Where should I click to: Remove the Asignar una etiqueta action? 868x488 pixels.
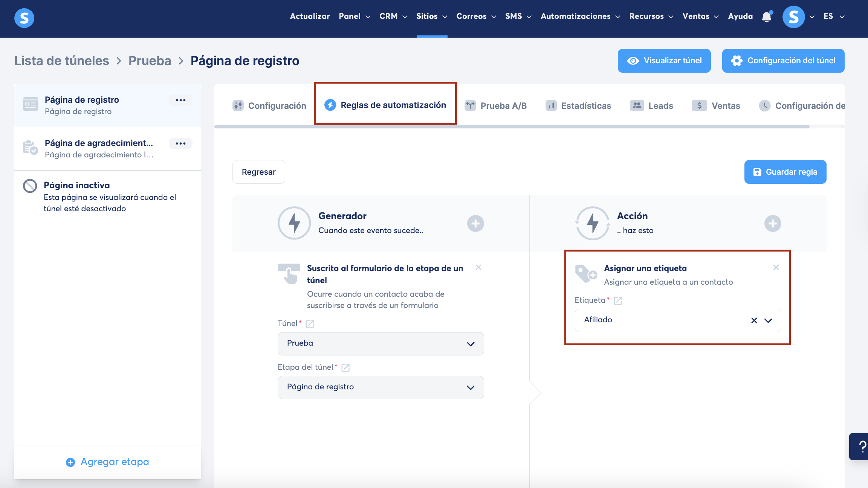(x=776, y=267)
